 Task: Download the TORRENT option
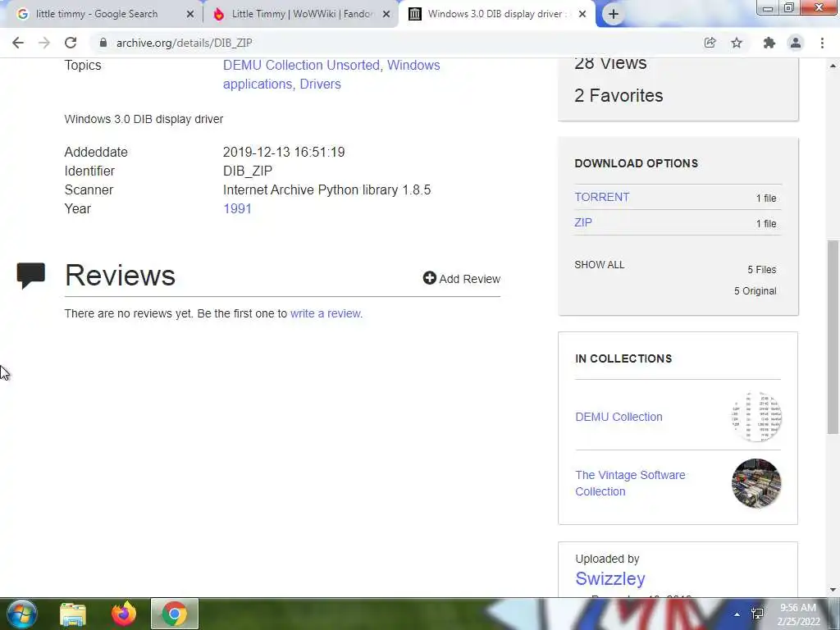point(601,197)
